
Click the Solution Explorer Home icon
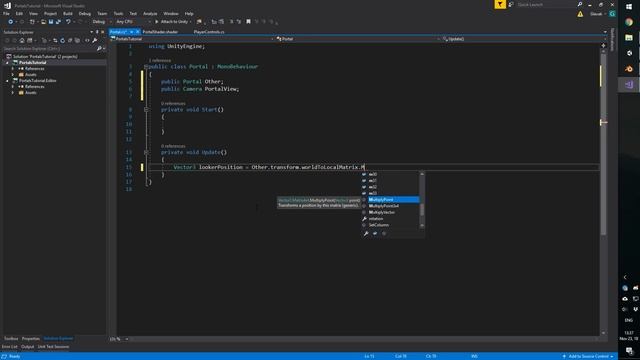22,40
